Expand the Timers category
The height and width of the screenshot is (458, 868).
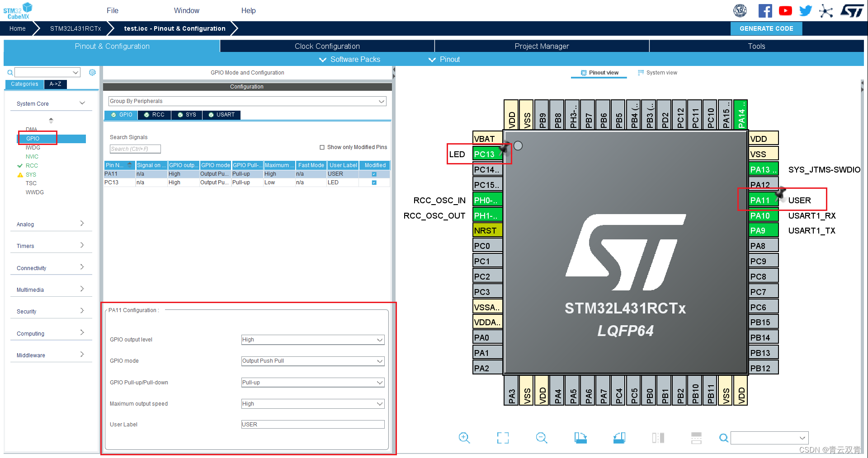(51, 246)
